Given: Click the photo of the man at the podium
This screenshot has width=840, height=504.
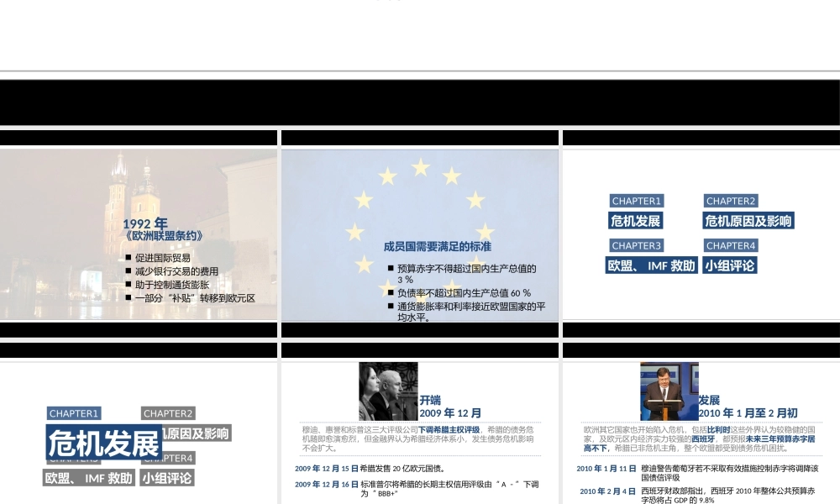Looking at the screenshot, I should point(669,391).
